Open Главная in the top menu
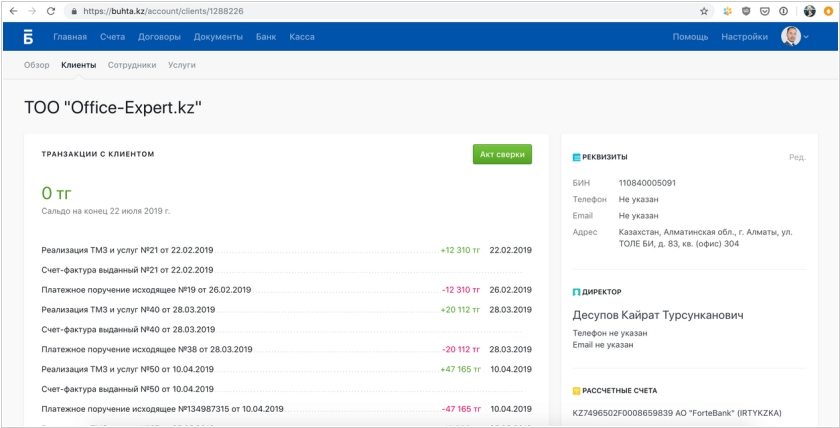Image resolution: width=840 pixels, height=428 pixels. coord(70,37)
